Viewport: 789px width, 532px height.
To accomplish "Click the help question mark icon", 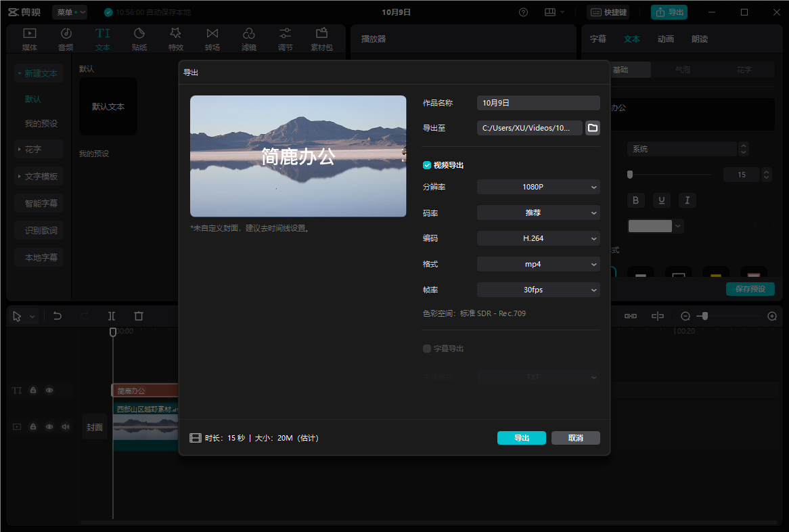I will [523, 12].
